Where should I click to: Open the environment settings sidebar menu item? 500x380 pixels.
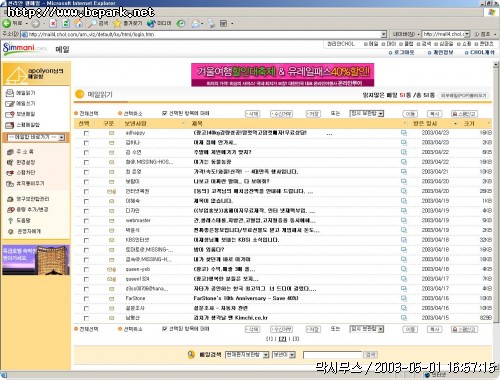pos(21,162)
